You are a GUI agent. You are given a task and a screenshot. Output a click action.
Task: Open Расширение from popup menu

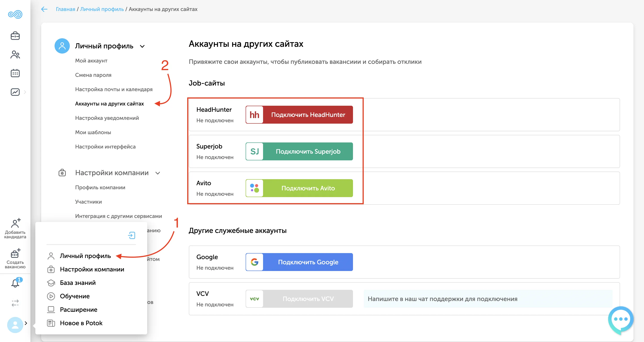coord(79,310)
